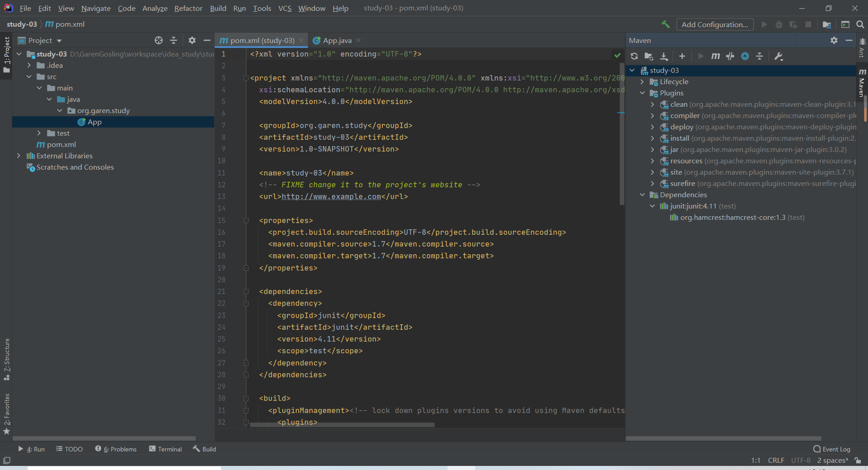Click Execute Maven Goal 'm' icon
The height and width of the screenshot is (470, 868).
pos(715,56)
